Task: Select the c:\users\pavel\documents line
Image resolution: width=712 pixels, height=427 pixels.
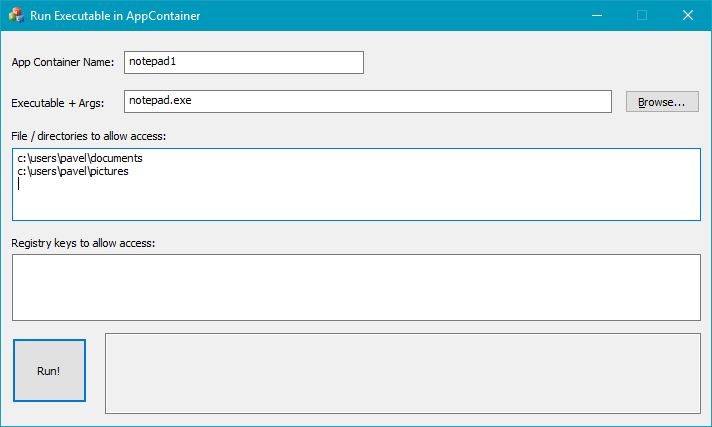Action: click(x=80, y=158)
